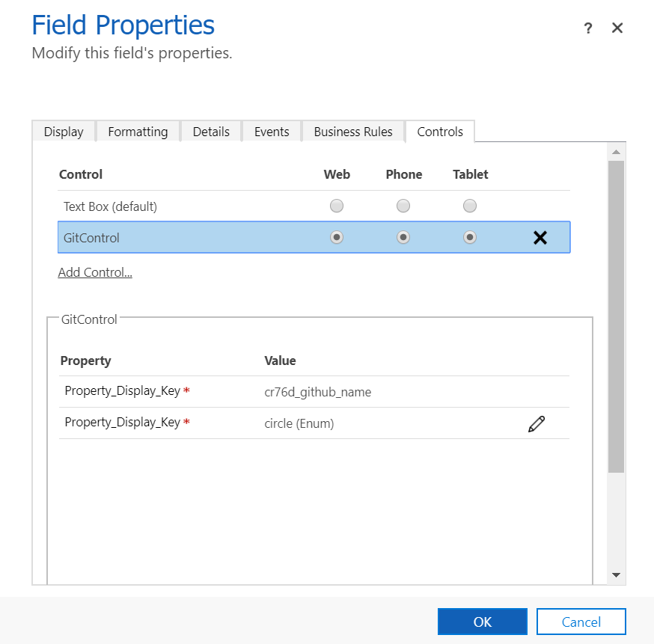654x644 pixels.
Task: Select Phone radio for GitControl
Action: point(403,237)
